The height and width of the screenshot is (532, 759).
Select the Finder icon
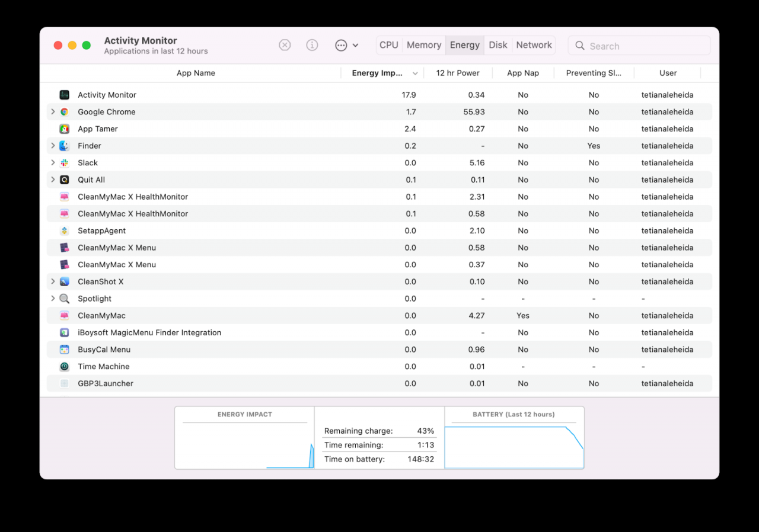point(65,146)
